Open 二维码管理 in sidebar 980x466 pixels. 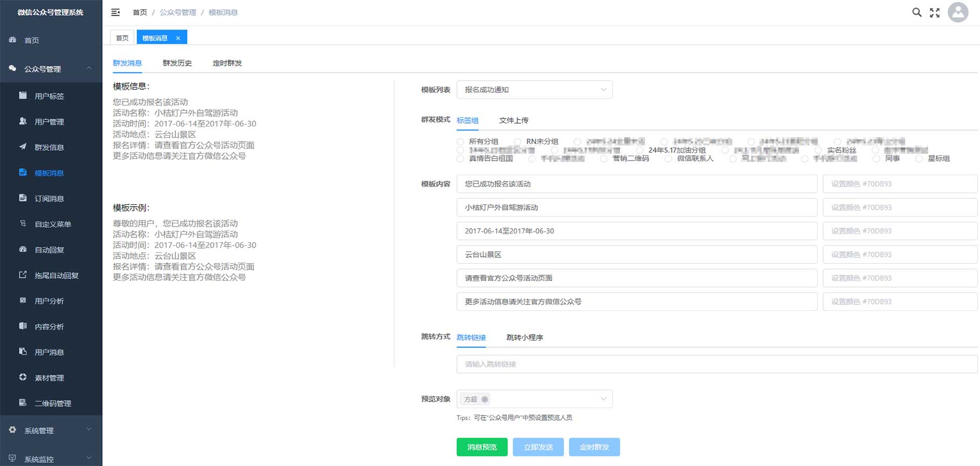pos(52,403)
